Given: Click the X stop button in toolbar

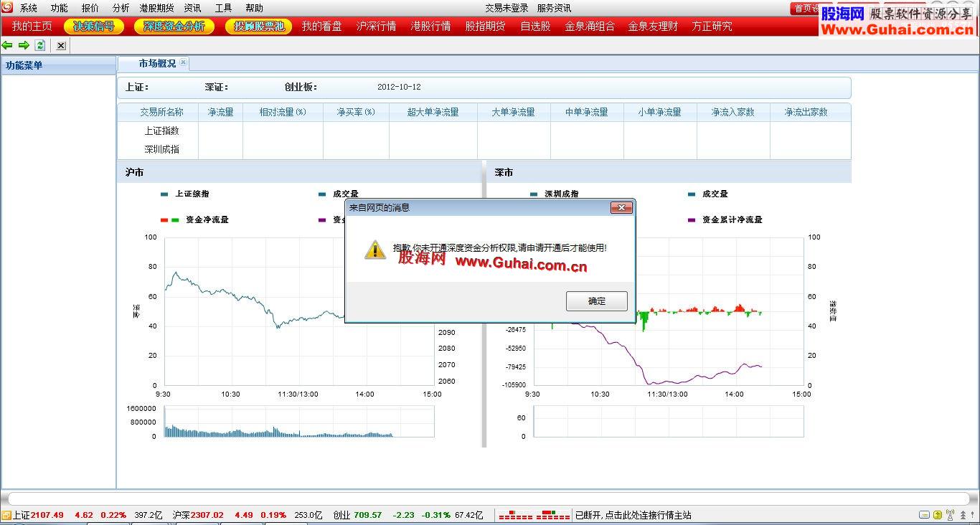Looking at the screenshot, I should (x=61, y=45).
